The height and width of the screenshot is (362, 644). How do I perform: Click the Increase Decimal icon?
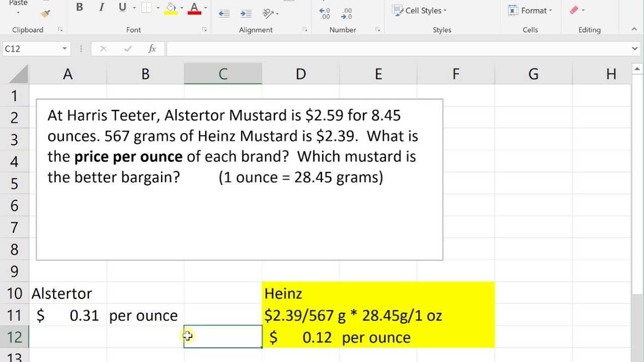[325, 14]
